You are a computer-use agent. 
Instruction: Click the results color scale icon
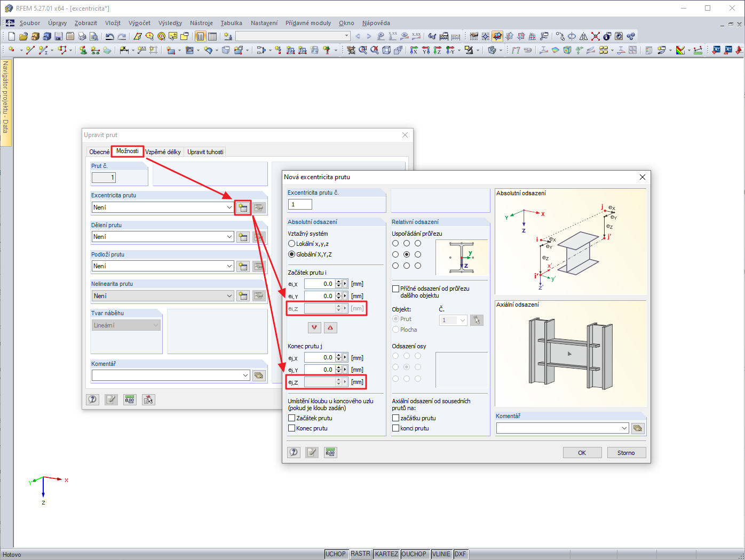[x=680, y=50]
